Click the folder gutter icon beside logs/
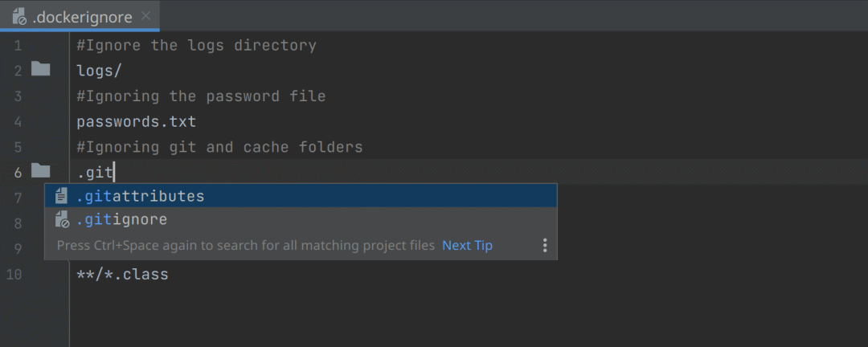 point(41,69)
